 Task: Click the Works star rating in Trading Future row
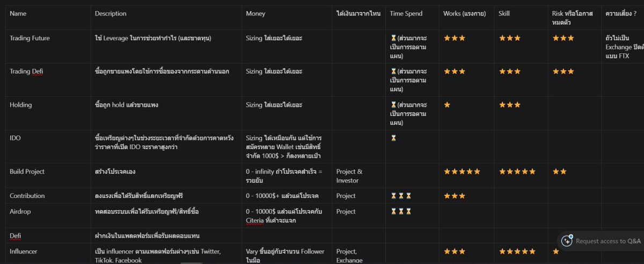coord(455,38)
